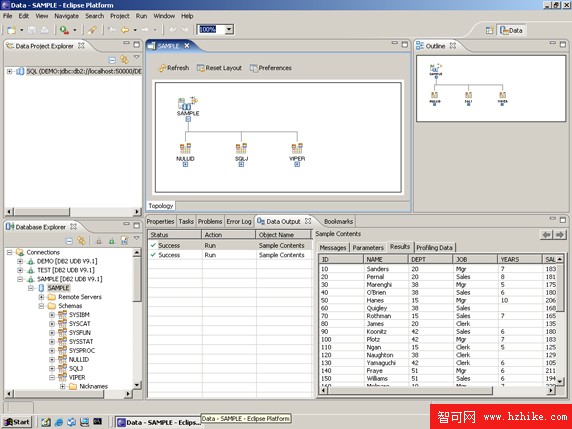
Task: Collapse all in Database Explorer toolbar
Action: point(69,241)
